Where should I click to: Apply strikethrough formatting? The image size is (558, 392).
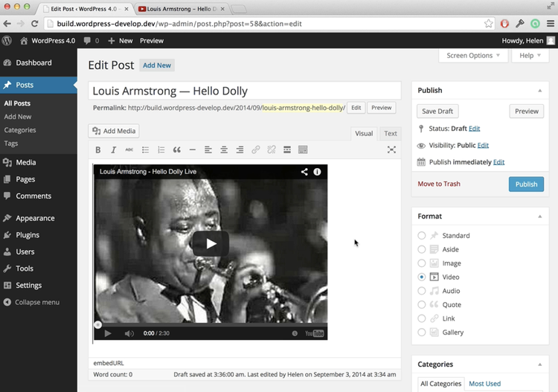(x=129, y=150)
